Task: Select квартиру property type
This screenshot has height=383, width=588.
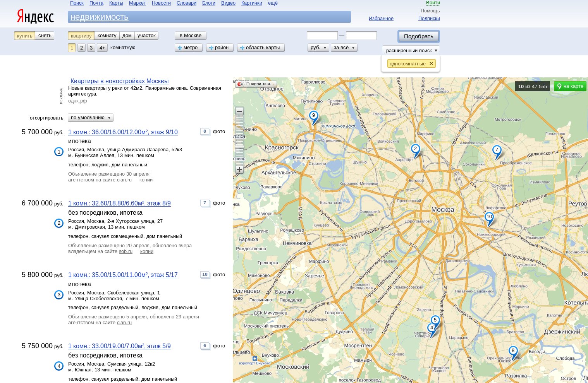Action: pos(81,36)
